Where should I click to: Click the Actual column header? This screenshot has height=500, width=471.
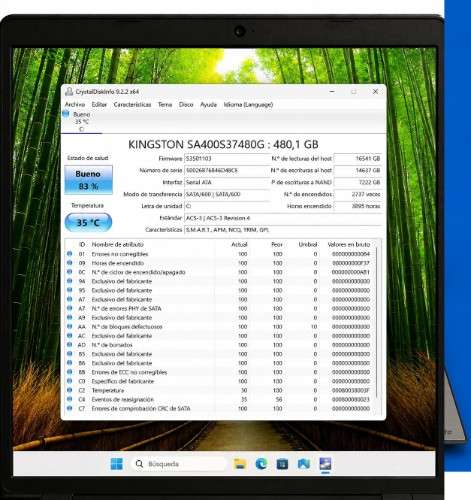[x=239, y=245]
